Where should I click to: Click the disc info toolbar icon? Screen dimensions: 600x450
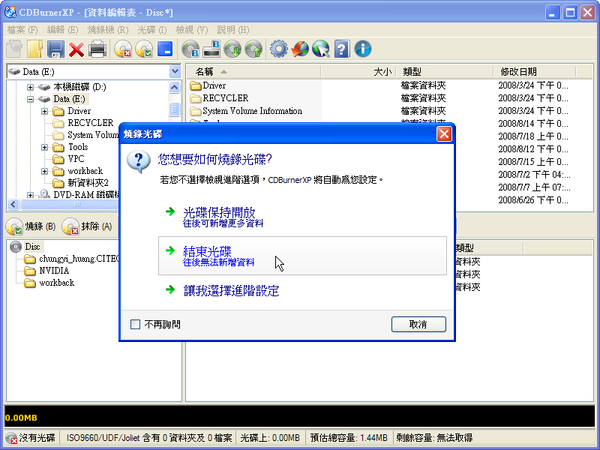click(191, 49)
